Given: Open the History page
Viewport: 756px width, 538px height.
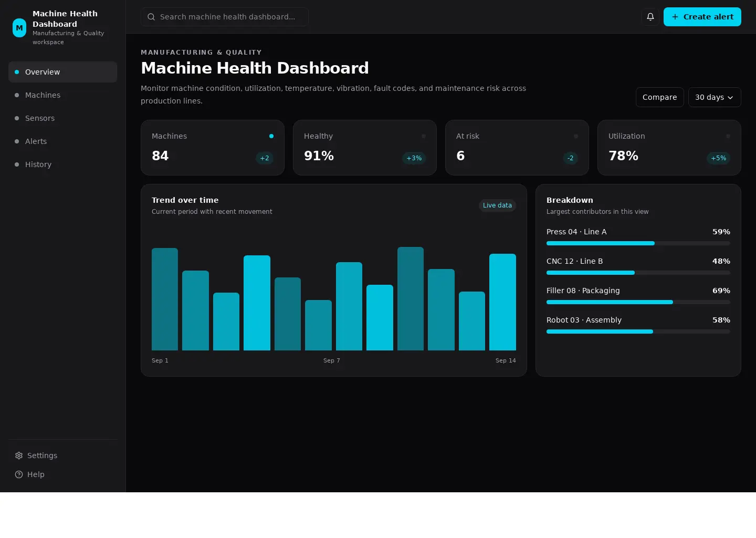Looking at the screenshot, I should click(x=62, y=164).
